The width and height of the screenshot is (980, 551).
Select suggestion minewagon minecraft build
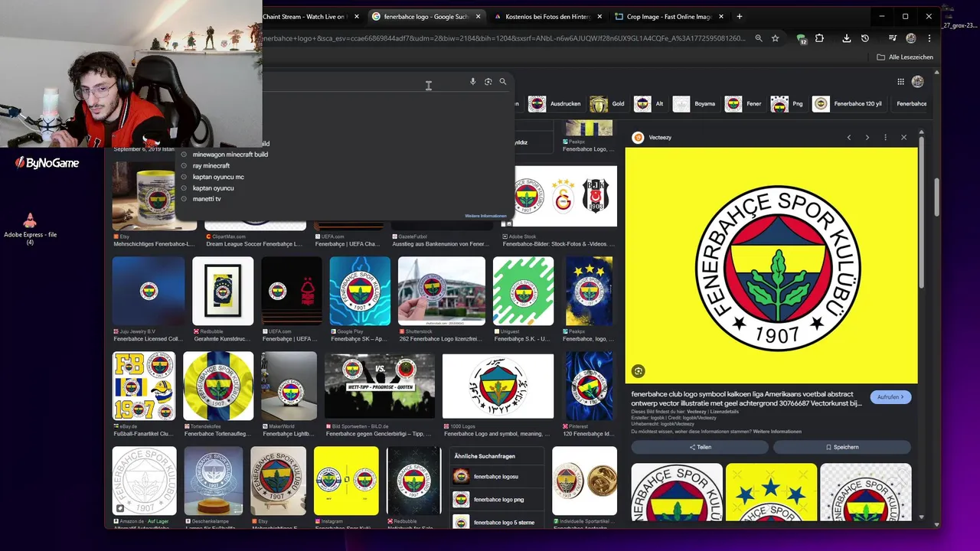click(230, 155)
